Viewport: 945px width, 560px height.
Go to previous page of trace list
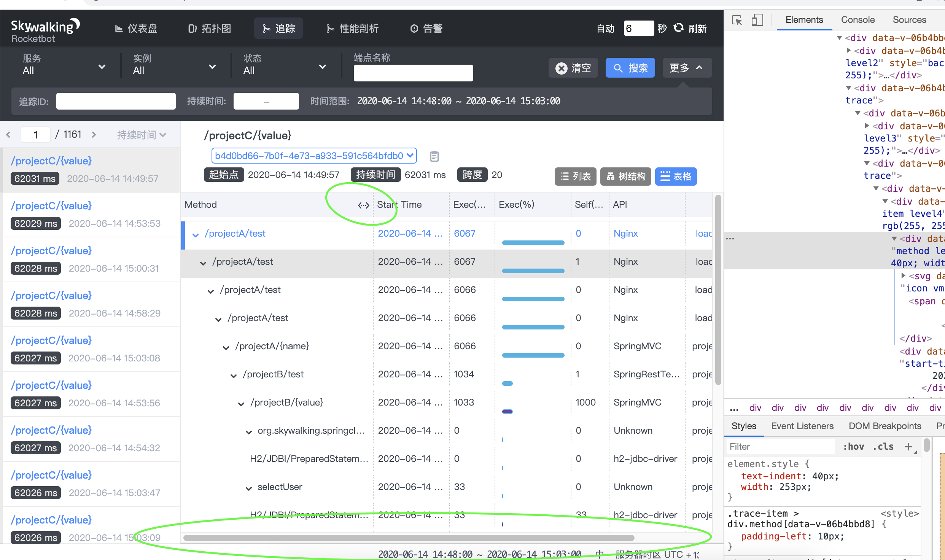(x=8, y=135)
